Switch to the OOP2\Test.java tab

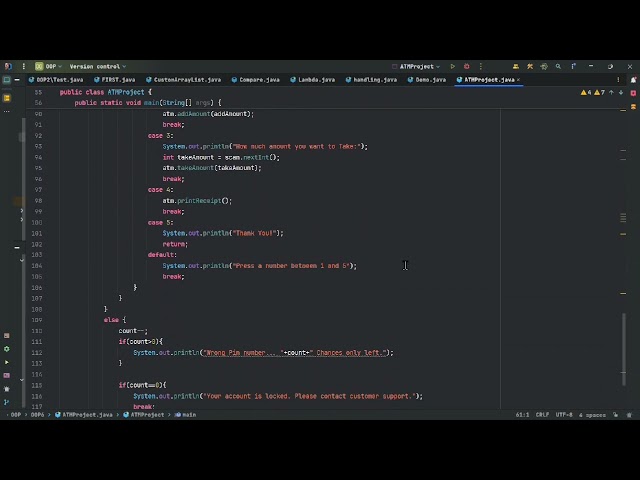[x=56, y=80]
